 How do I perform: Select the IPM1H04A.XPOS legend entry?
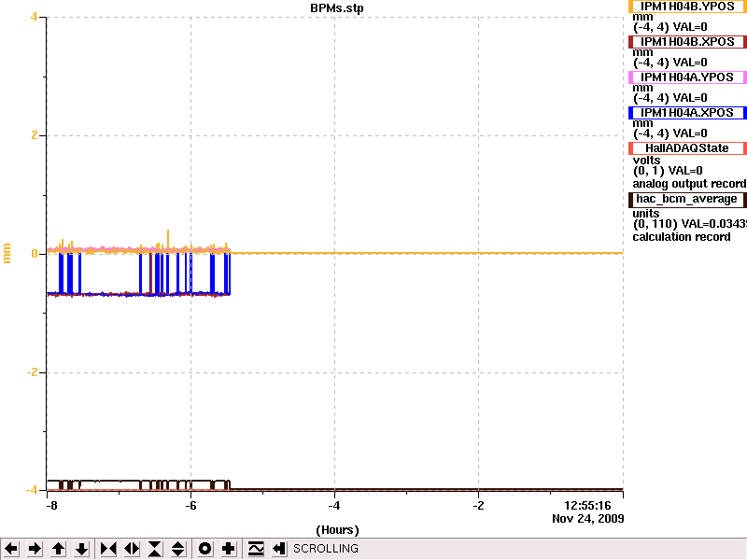pos(687,113)
